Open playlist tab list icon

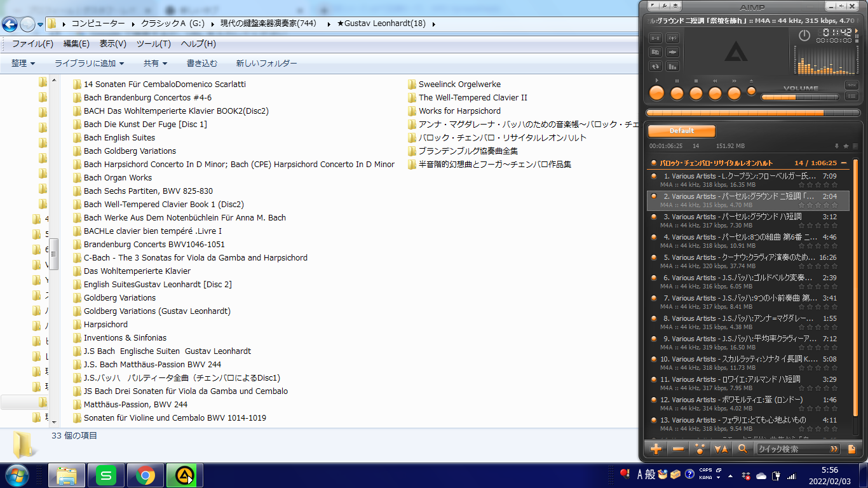click(x=855, y=146)
